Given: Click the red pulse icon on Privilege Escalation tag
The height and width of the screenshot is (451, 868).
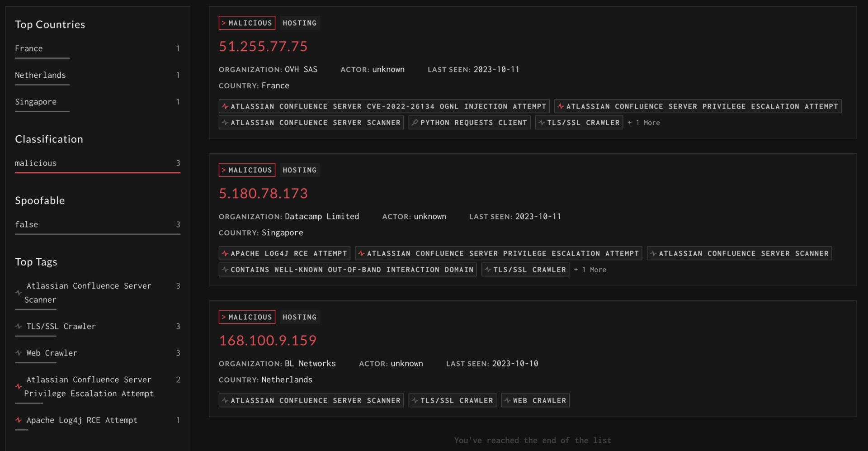Looking at the screenshot, I should 561,106.
